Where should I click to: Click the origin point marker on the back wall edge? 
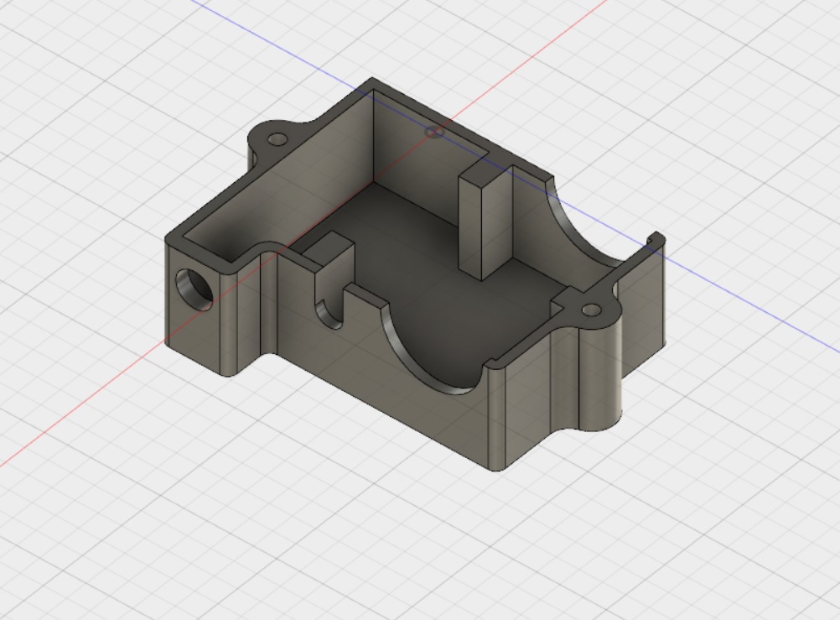434,132
